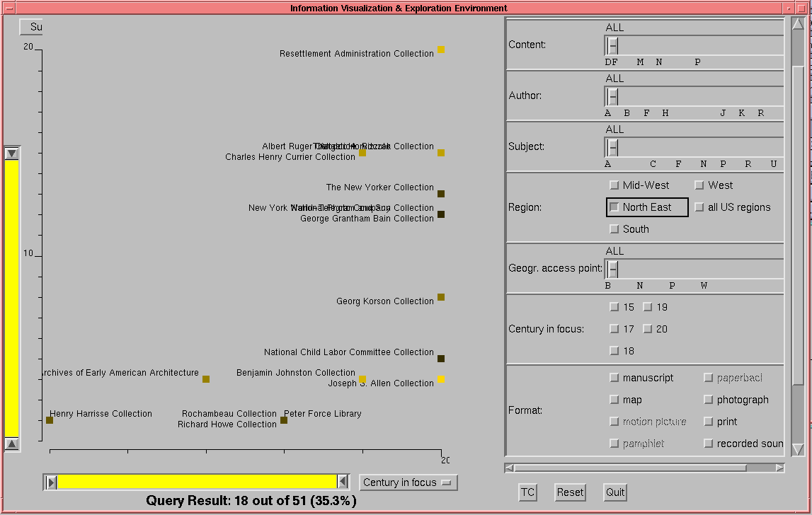Viewport: 812px width, 515px height.
Task: Open the Century in focus axis dropdown
Action: [x=408, y=482]
